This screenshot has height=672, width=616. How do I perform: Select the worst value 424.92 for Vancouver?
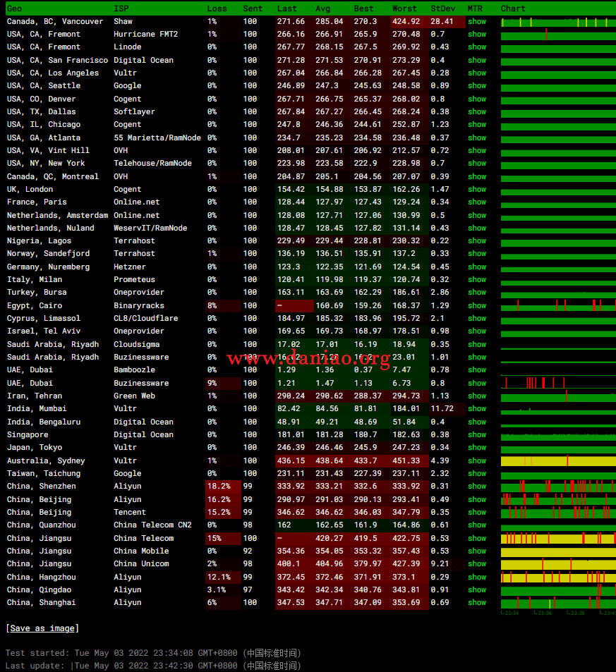click(x=406, y=21)
